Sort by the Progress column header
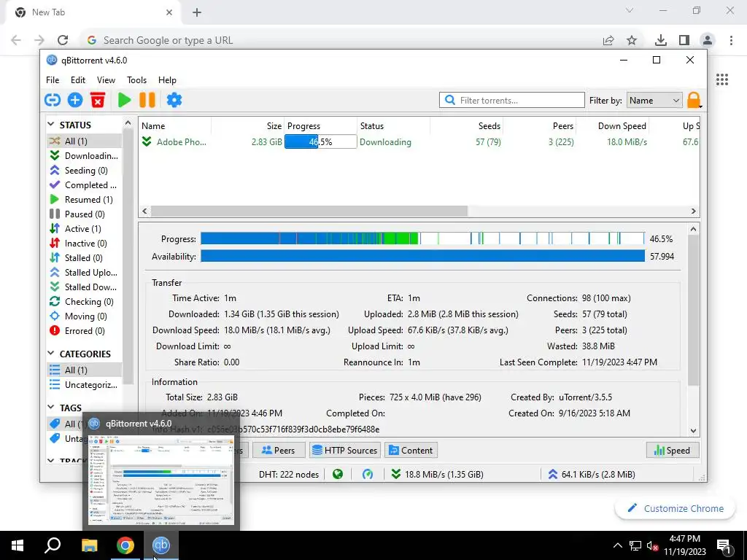The image size is (747, 560). (x=321, y=126)
